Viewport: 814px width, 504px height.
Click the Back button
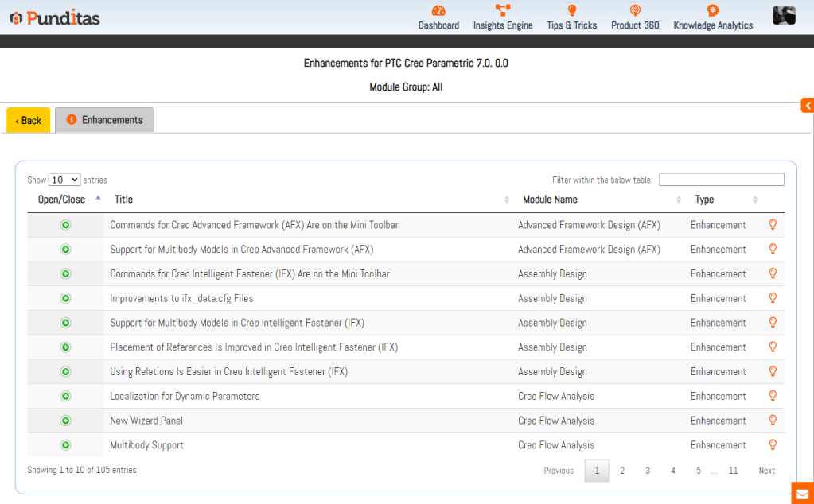point(29,121)
